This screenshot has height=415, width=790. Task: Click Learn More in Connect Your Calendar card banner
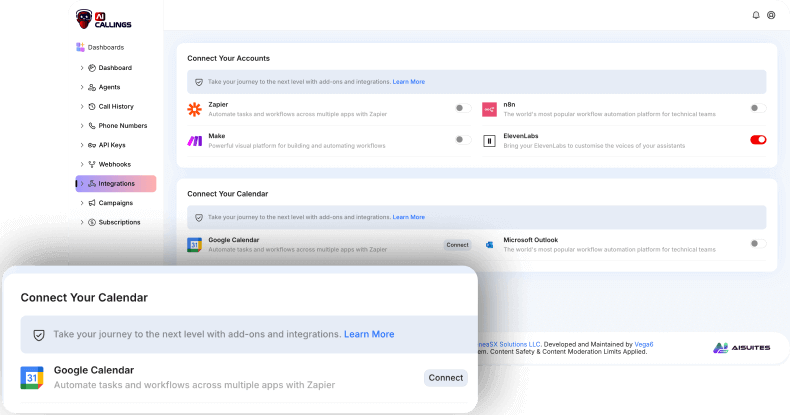409,217
